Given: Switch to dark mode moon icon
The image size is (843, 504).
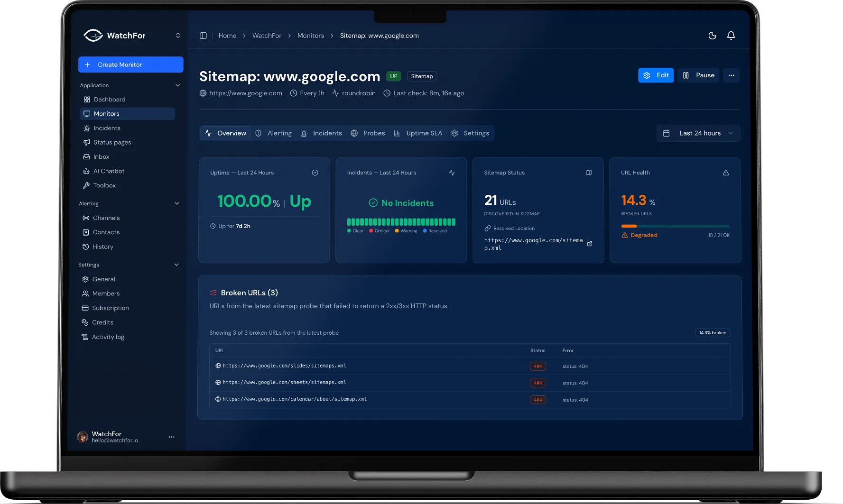Looking at the screenshot, I should coord(712,36).
